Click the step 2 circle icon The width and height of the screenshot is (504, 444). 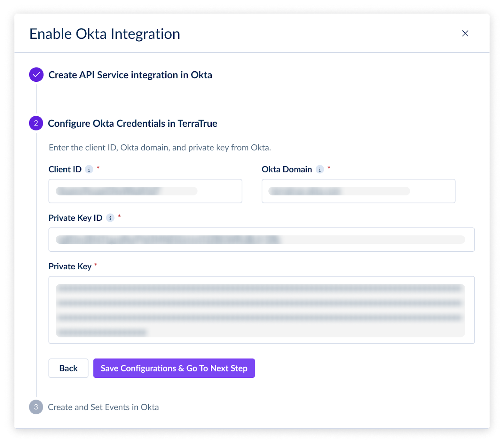[x=36, y=123]
